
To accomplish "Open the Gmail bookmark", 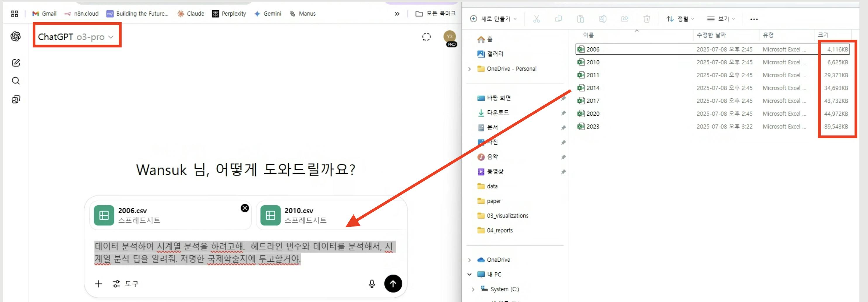I will (44, 13).
